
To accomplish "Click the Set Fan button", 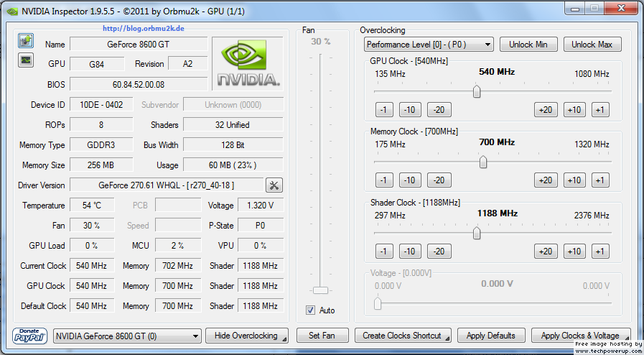I will pyautogui.click(x=322, y=336).
